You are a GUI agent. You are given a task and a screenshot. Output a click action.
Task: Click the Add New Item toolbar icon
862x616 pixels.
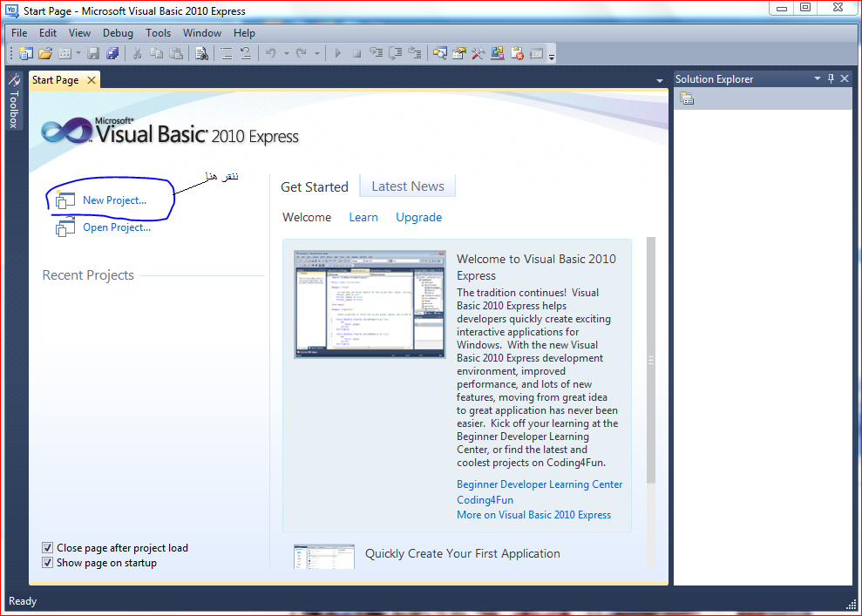click(x=64, y=53)
